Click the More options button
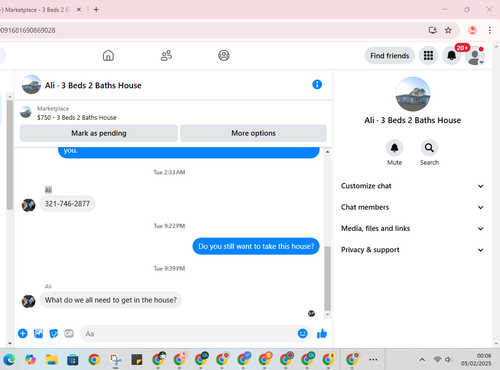 point(253,133)
